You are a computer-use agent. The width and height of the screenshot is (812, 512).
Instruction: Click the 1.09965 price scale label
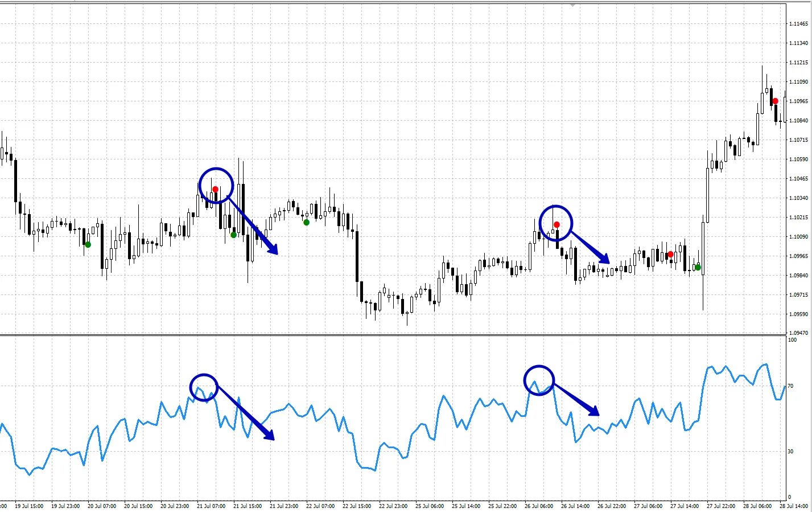click(x=798, y=256)
